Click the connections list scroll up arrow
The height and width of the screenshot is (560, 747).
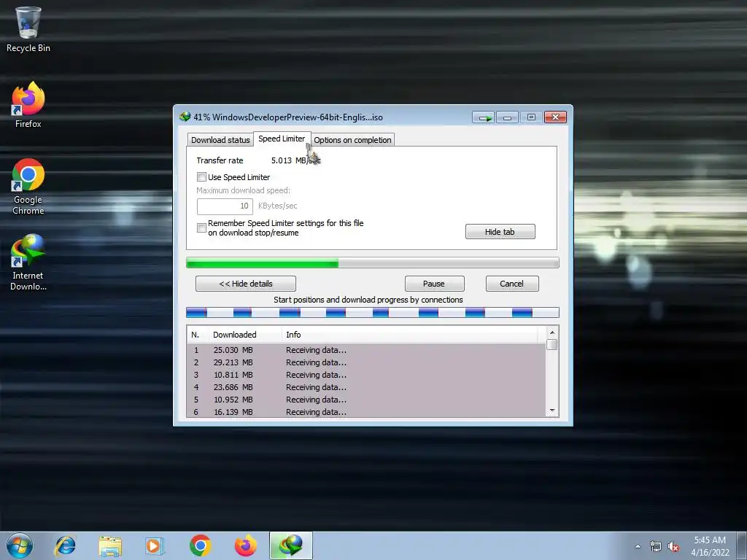(552, 332)
